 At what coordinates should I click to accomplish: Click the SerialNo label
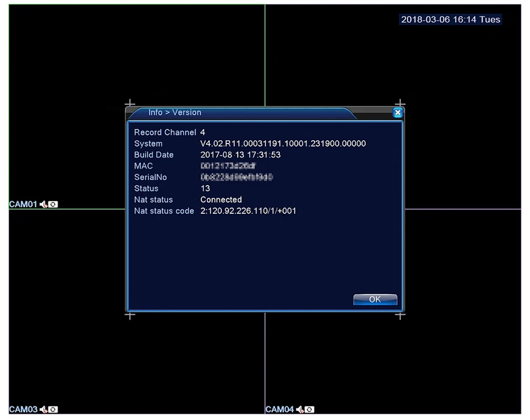coord(150,177)
